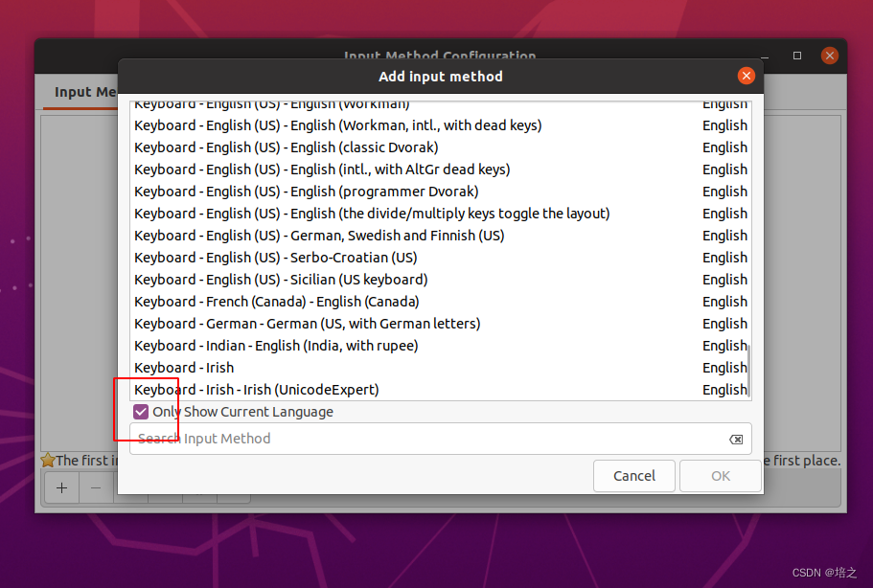
Task: Select Sicilian (US keyboard) row
Action: point(441,280)
